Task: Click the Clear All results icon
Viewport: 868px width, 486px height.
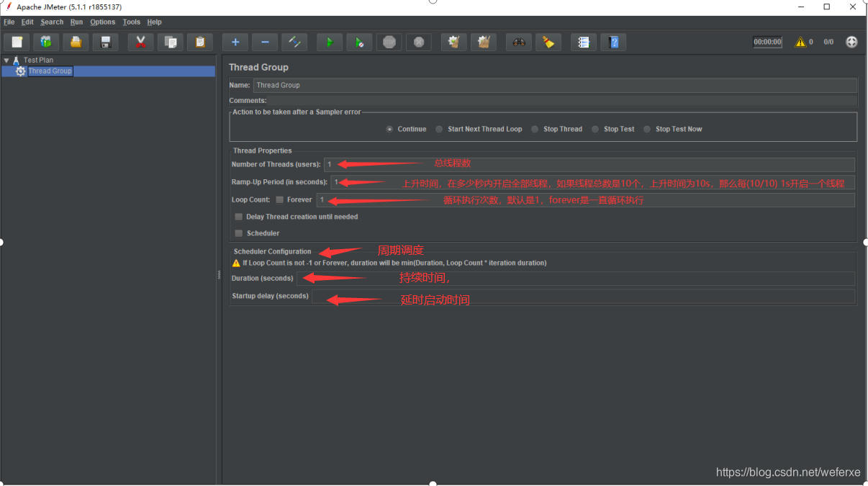Action: coord(484,42)
